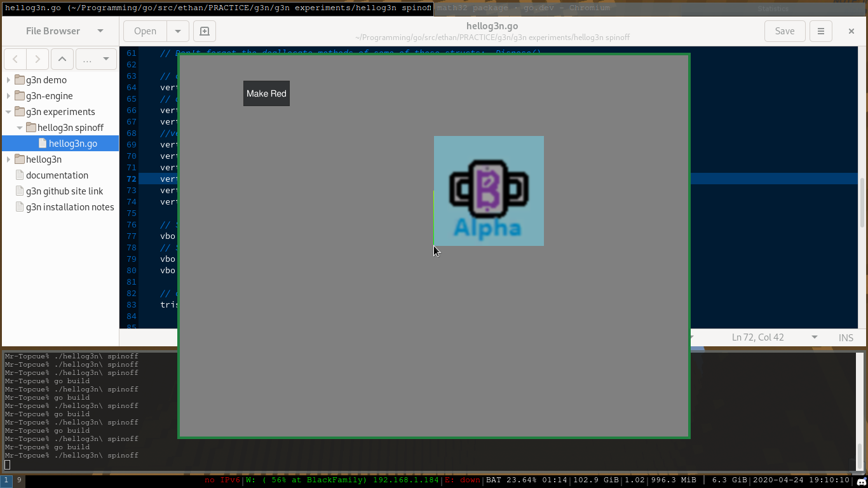868x488 pixels.
Task: Open the recent files dropdown arrow beside Open
Action: coord(178,31)
